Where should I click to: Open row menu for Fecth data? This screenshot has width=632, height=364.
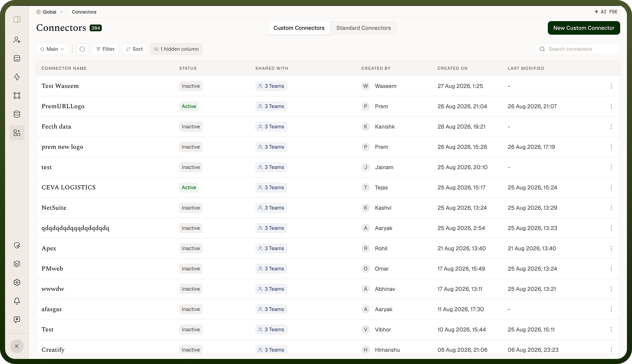[x=611, y=127]
